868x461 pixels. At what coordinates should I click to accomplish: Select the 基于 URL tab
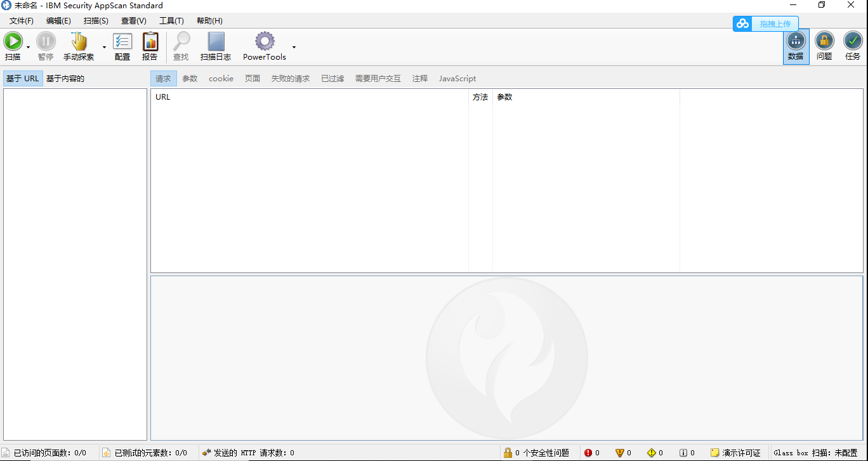(23, 79)
